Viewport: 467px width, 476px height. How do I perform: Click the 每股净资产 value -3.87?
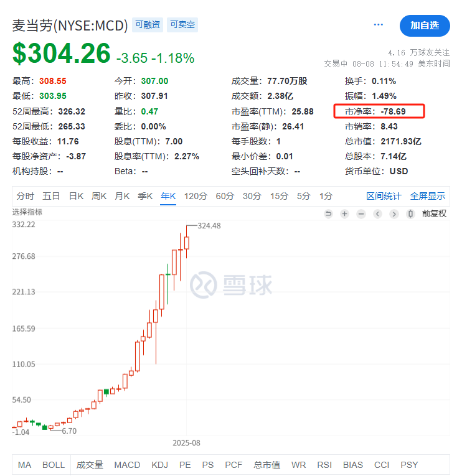(x=76, y=156)
